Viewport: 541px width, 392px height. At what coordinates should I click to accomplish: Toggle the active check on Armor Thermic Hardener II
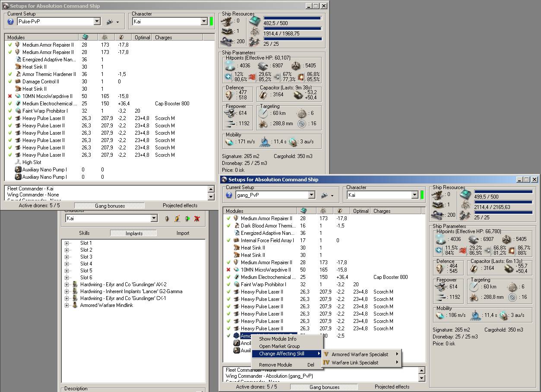click(x=10, y=74)
